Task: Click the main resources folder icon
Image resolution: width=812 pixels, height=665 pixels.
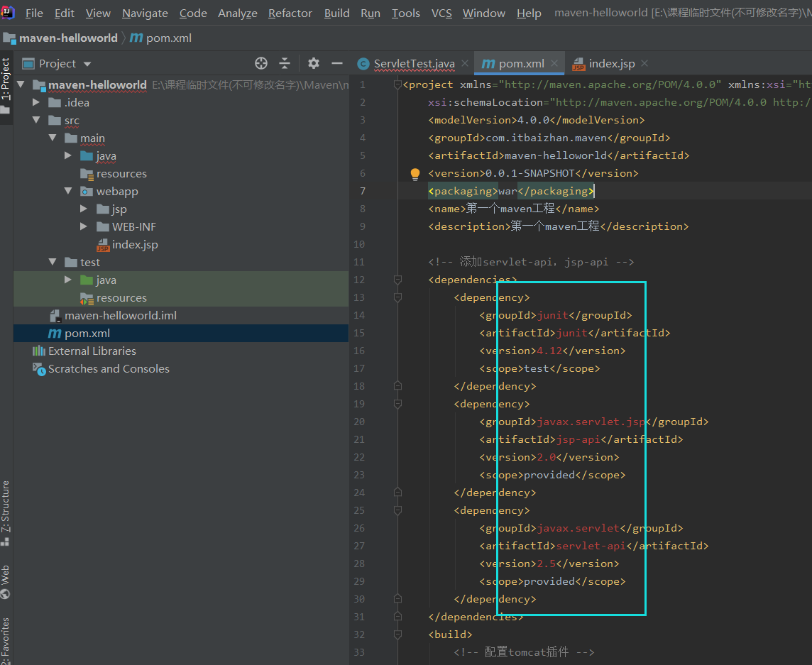Action: pos(87,174)
